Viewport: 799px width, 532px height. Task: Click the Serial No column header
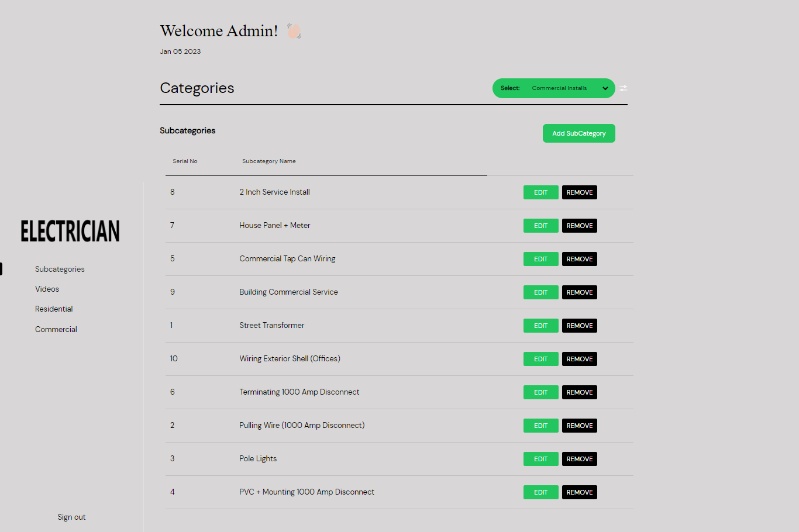tap(185, 161)
